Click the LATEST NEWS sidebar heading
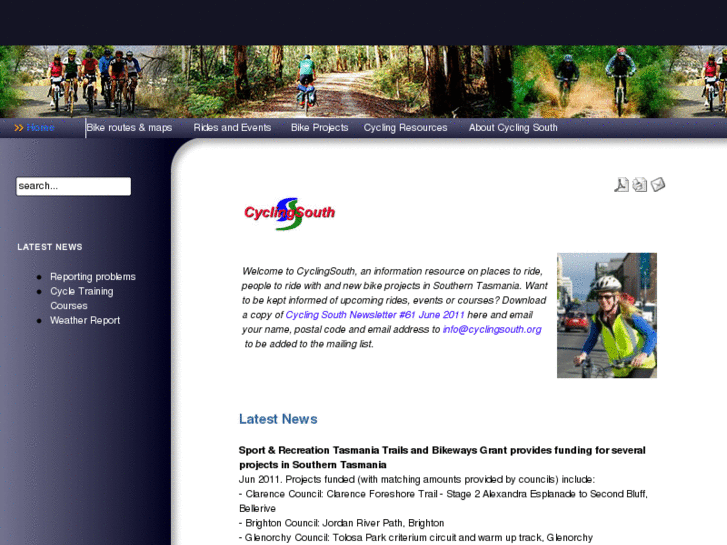This screenshot has width=727, height=545. tap(50, 247)
